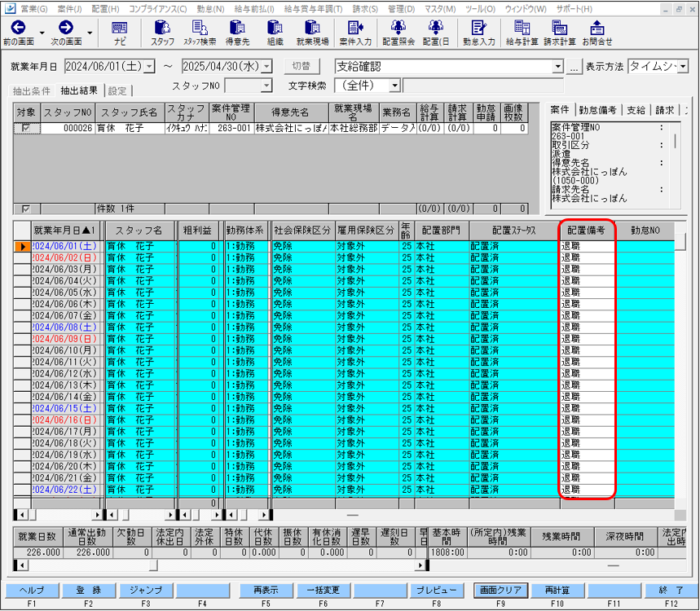Click the 登録 F2 button

pyautogui.click(x=88, y=590)
